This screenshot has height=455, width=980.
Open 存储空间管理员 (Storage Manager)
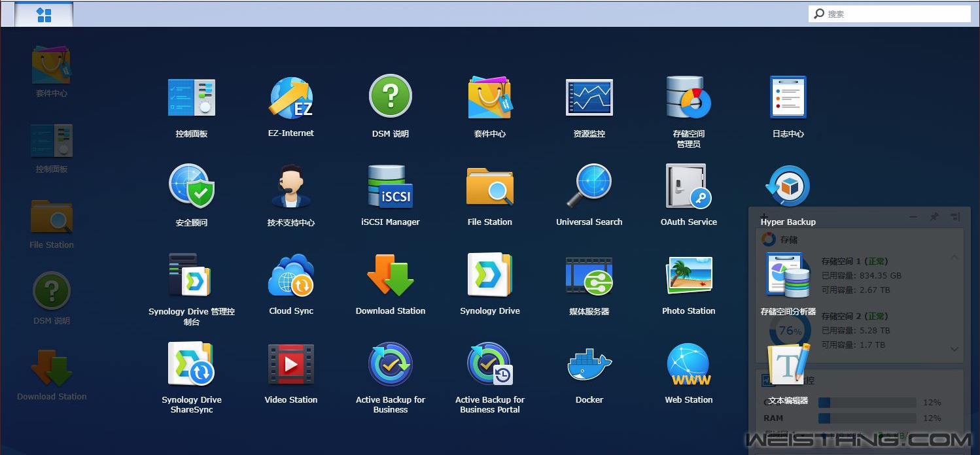coord(688,98)
